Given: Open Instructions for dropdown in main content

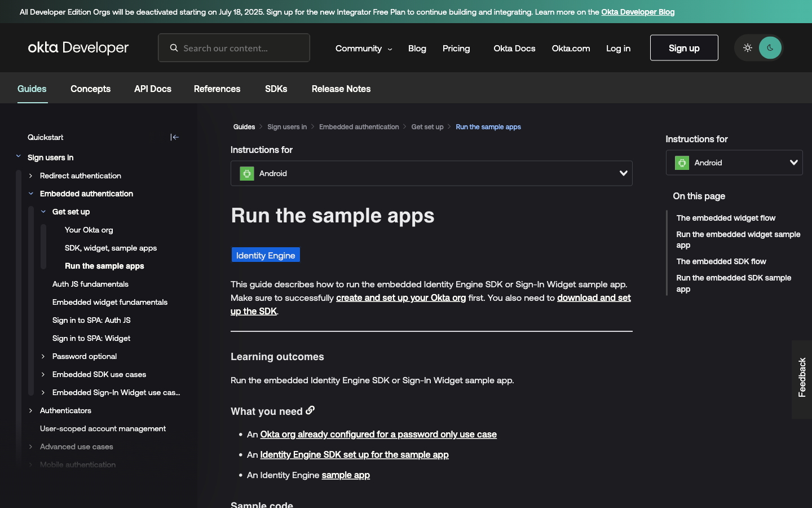Looking at the screenshot, I should point(431,173).
